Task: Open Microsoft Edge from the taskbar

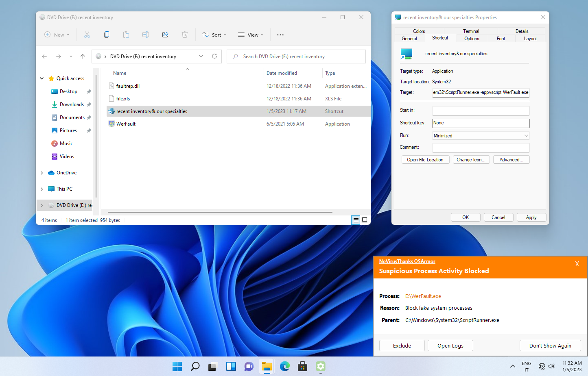Action: 284,367
